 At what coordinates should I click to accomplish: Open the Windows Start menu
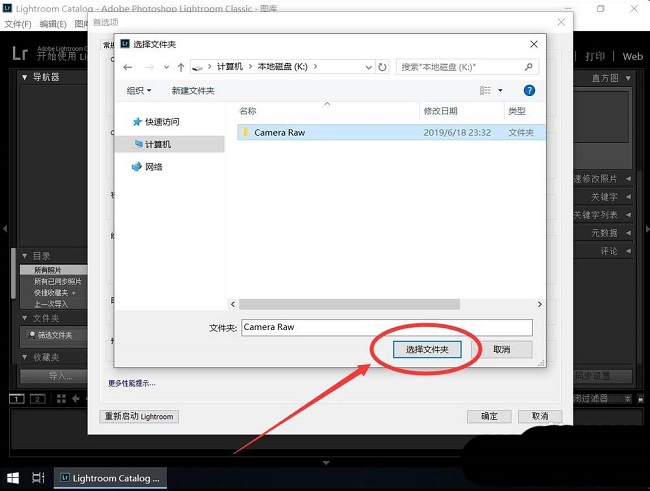tap(13, 478)
